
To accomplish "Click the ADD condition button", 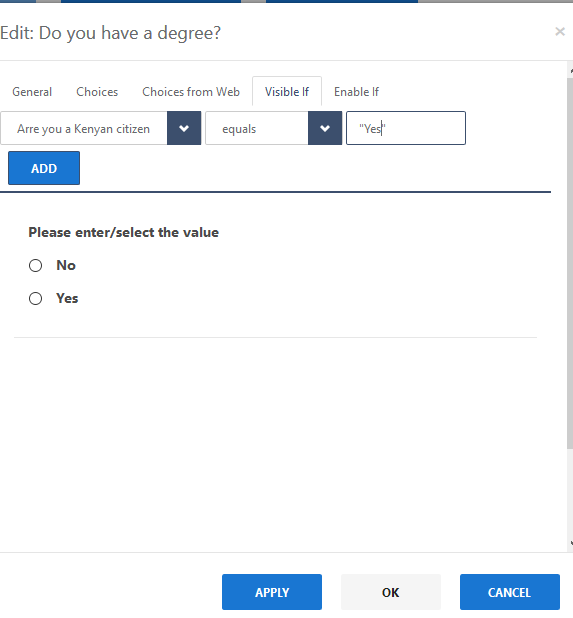I will 44,168.
